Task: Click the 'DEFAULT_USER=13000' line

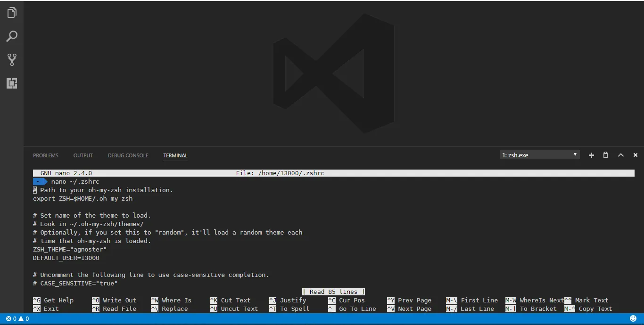Action: tap(66, 258)
